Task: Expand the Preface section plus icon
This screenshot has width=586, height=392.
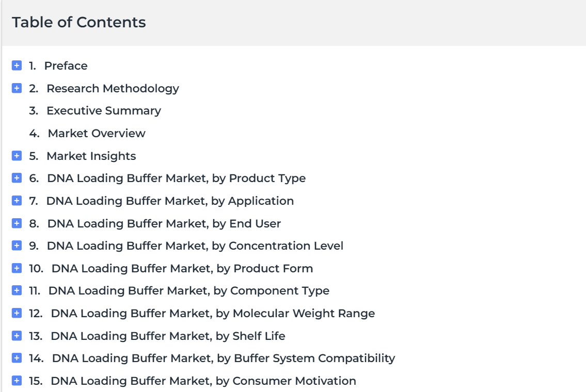Action: (x=17, y=66)
